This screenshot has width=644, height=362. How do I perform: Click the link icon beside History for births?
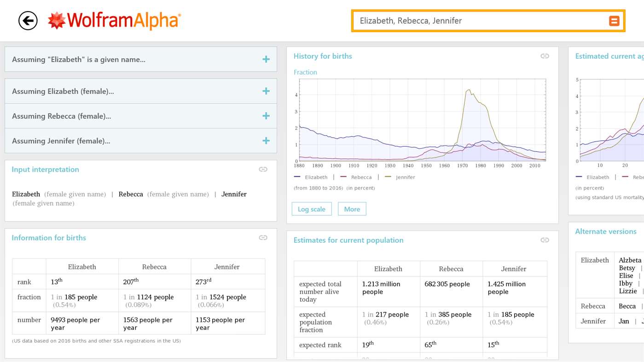pos(545,56)
